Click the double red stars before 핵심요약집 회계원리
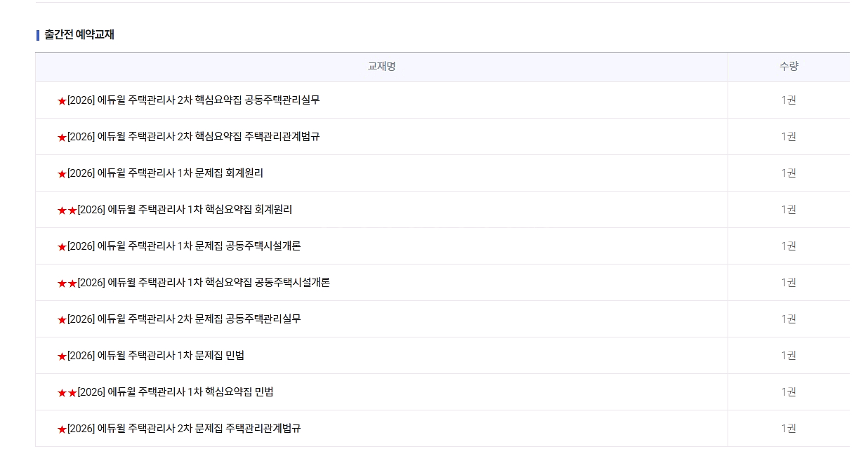The height and width of the screenshot is (475, 868). pyautogui.click(x=67, y=210)
